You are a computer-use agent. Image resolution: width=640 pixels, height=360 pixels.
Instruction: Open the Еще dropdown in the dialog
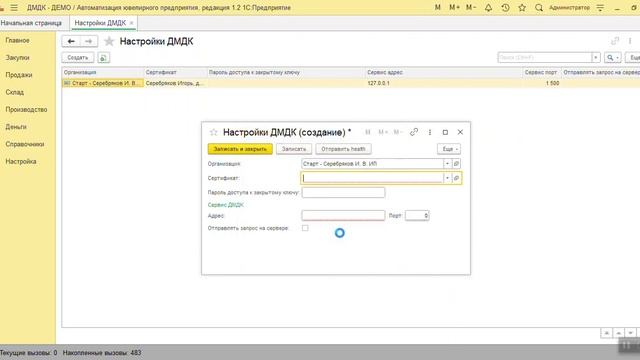tap(449, 149)
